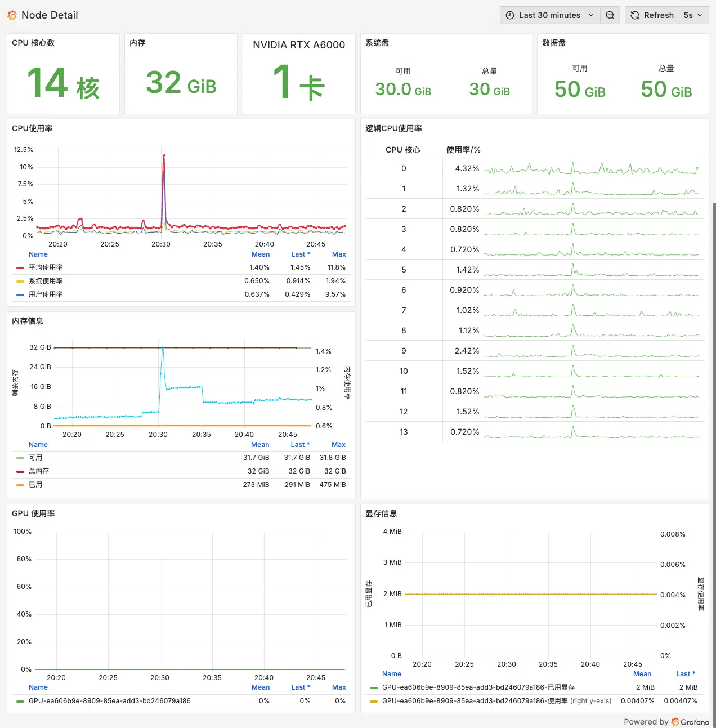Click the red 平均使用率 legend color swatch
The height and width of the screenshot is (728, 716).
20,268
